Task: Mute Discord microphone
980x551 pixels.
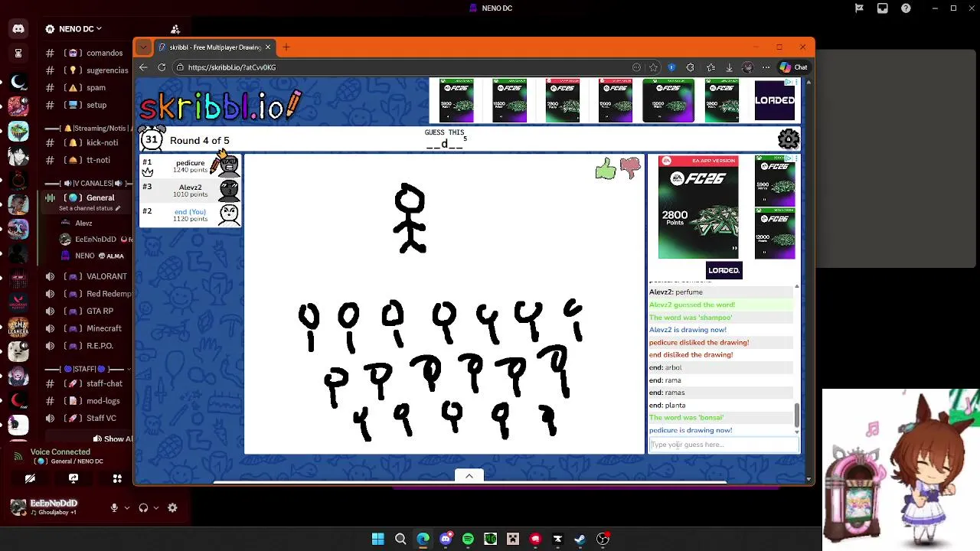Action: coord(114,507)
